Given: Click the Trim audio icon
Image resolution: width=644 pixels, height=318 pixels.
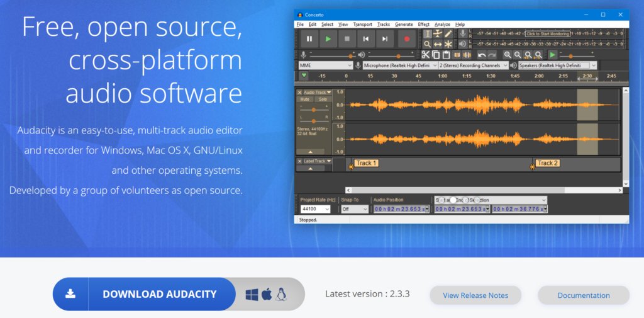Looking at the screenshot, I should [x=457, y=55].
